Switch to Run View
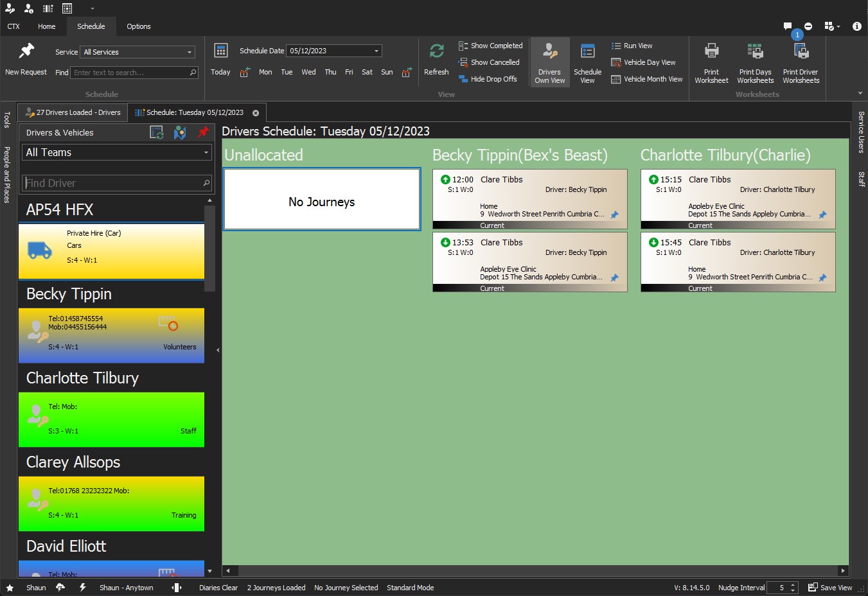Image resolution: width=868 pixels, height=596 pixels. click(632, 46)
